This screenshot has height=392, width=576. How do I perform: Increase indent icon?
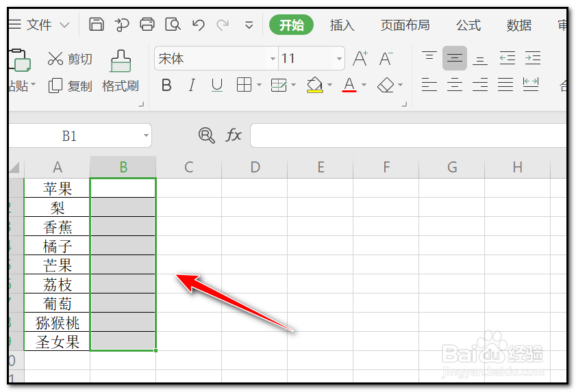click(532, 58)
